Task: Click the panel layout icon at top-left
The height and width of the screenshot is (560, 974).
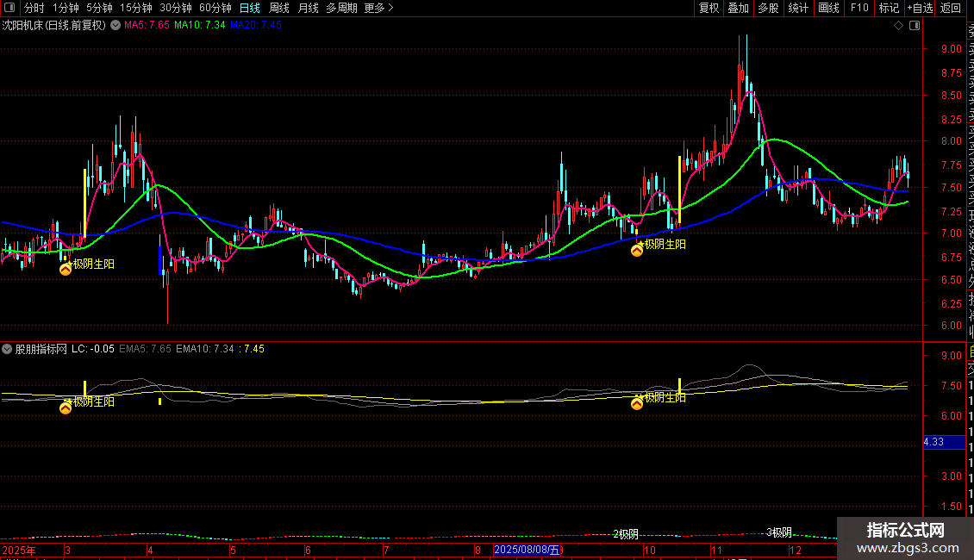Action: [x=9, y=8]
